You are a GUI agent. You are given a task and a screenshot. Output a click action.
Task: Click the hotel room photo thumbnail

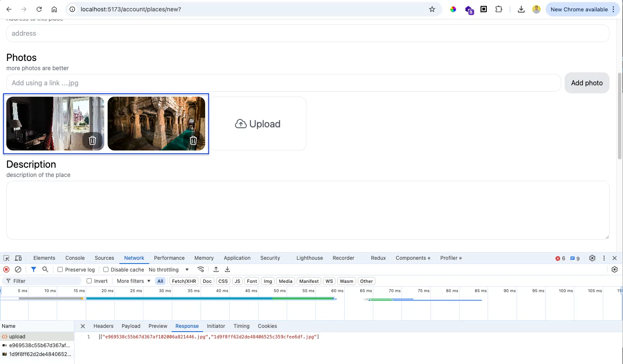click(55, 124)
